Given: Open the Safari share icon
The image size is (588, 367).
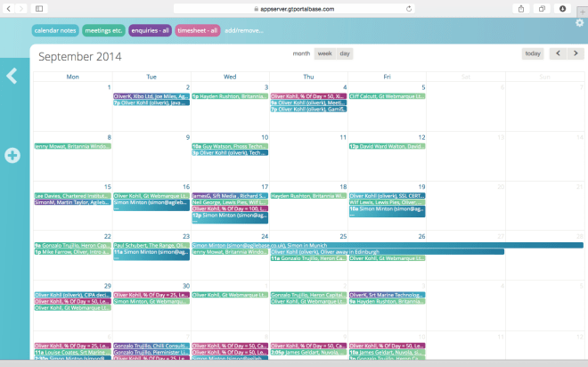Looking at the screenshot, I should click(521, 9).
